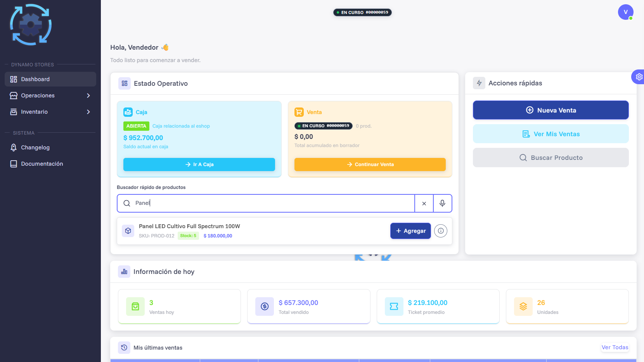This screenshot has width=644, height=362.
Task: Click the ABIERTA status badge in Caja
Action: point(136,126)
